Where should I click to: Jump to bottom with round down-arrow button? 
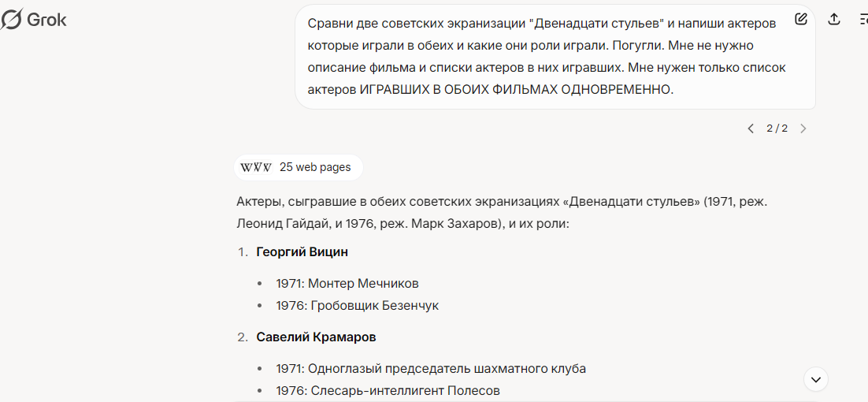[x=815, y=379]
